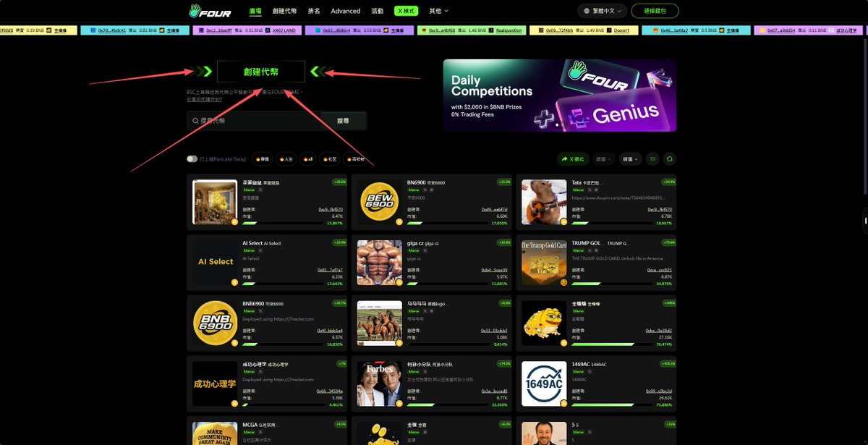Open the Daily Competitions Genius banner

coord(560,96)
